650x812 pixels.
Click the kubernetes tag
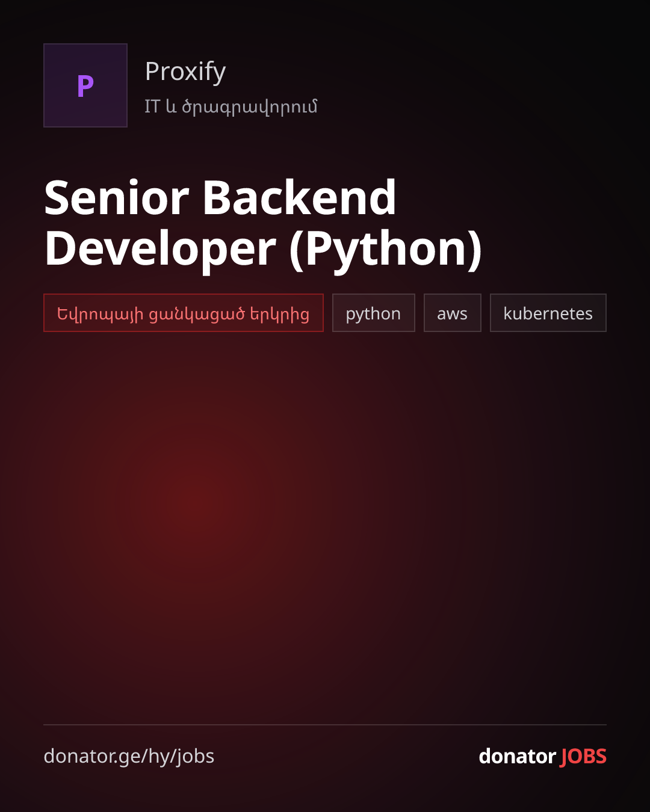pos(548,313)
